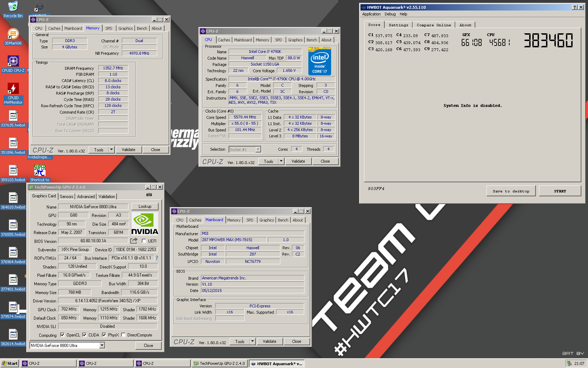The height and width of the screenshot is (368, 588).
Task: Click Save to desktop button
Action: coord(511,191)
